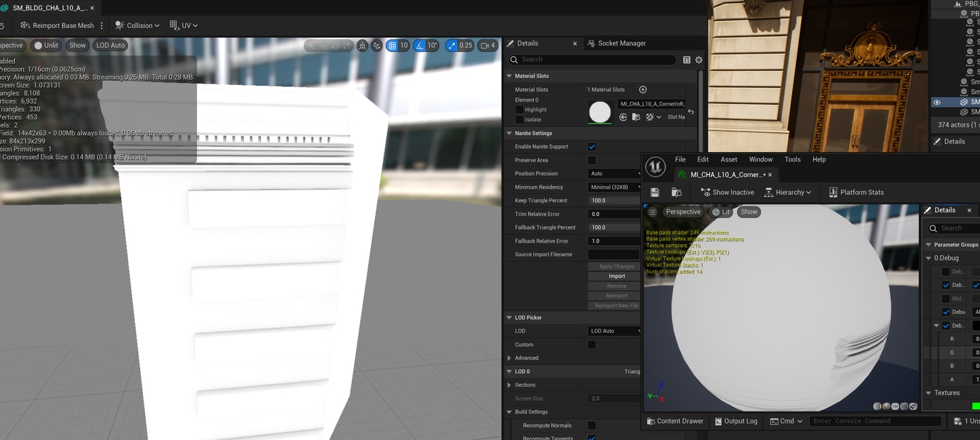This screenshot has width=980, height=440.
Task: Open the material viewport hamburger menu
Action: [x=653, y=212]
